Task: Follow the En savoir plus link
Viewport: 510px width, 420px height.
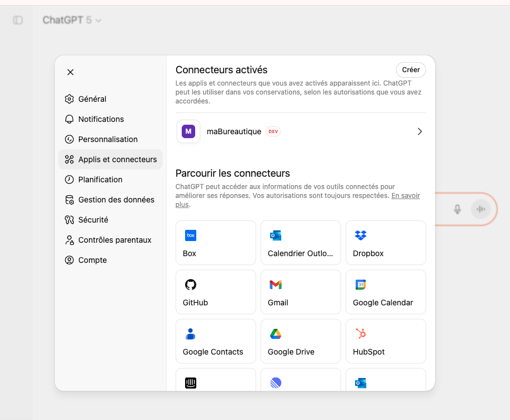Action: point(405,196)
